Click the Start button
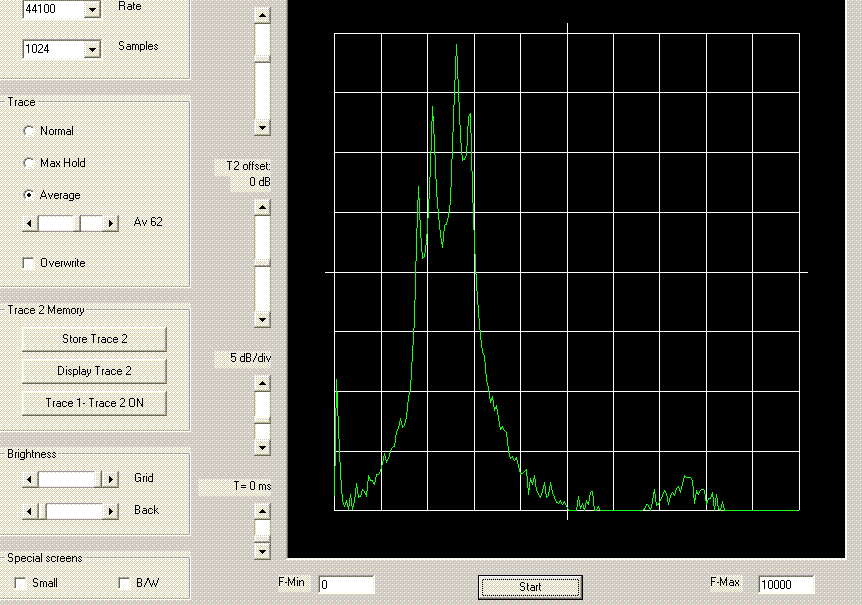The width and height of the screenshot is (862, 605). (530, 587)
